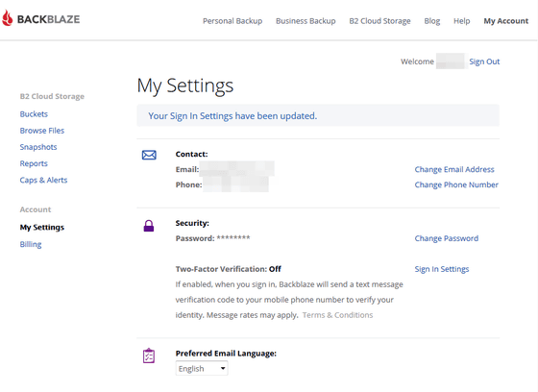Click Change Password link
Image resolution: width=538 pixels, height=392 pixels.
447,238
